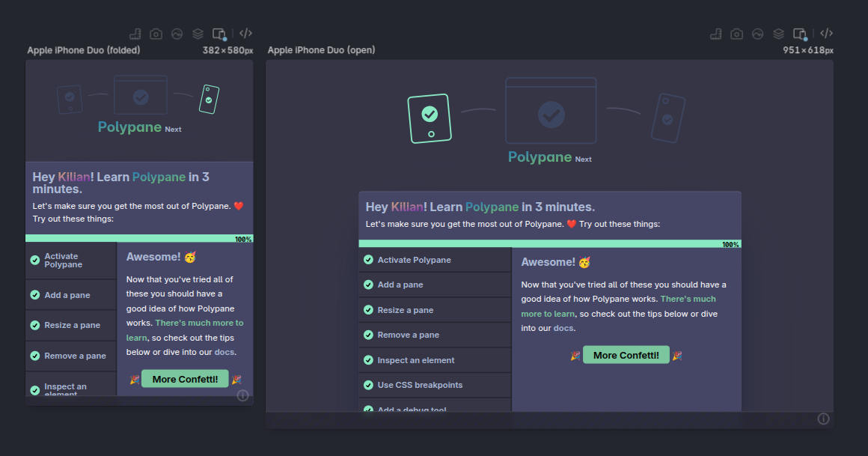Viewport: 868px width, 456px height.
Task: Select Remove a pane step in folded pane
Action: pos(71,356)
